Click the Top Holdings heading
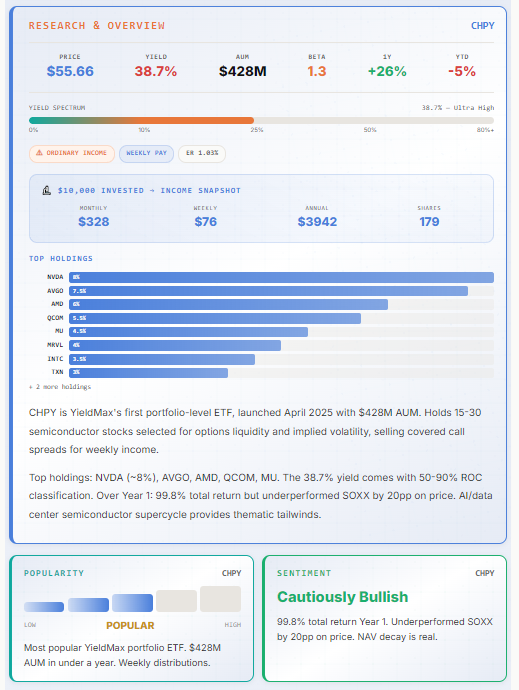This screenshot has width=519, height=690. (x=61, y=259)
